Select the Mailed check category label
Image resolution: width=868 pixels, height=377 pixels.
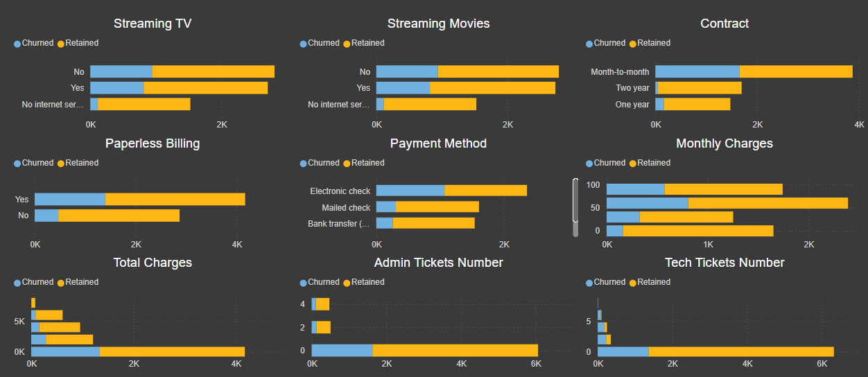point(346,208)
